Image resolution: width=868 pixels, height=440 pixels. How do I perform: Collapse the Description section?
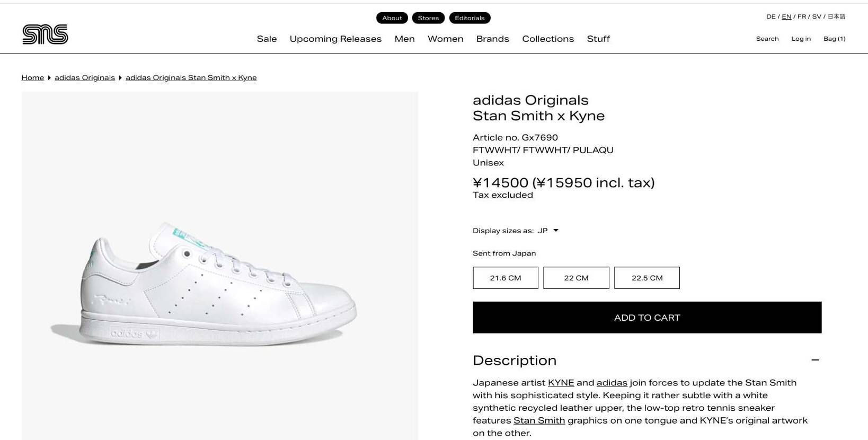click(814, 360)
